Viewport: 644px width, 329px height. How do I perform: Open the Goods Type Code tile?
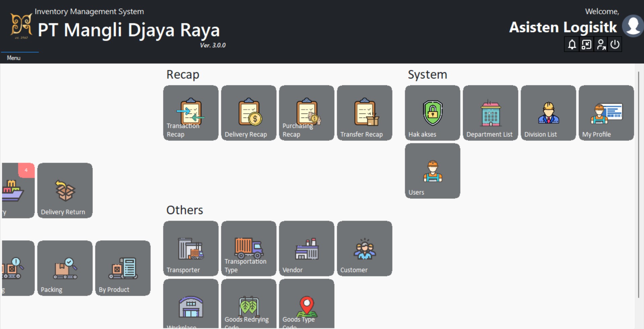click(307, 304)
